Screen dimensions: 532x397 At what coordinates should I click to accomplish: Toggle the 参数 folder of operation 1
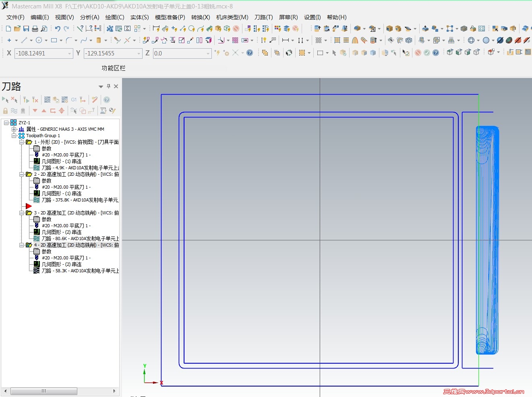point(37,148)
